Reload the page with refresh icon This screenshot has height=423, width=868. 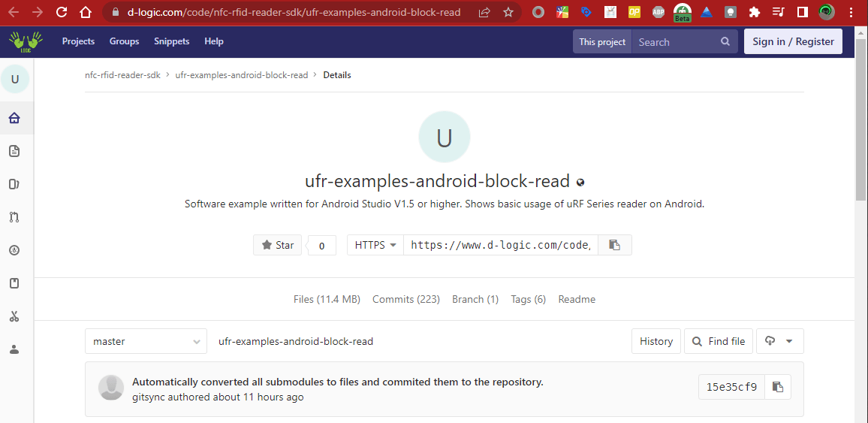(62, 12)
